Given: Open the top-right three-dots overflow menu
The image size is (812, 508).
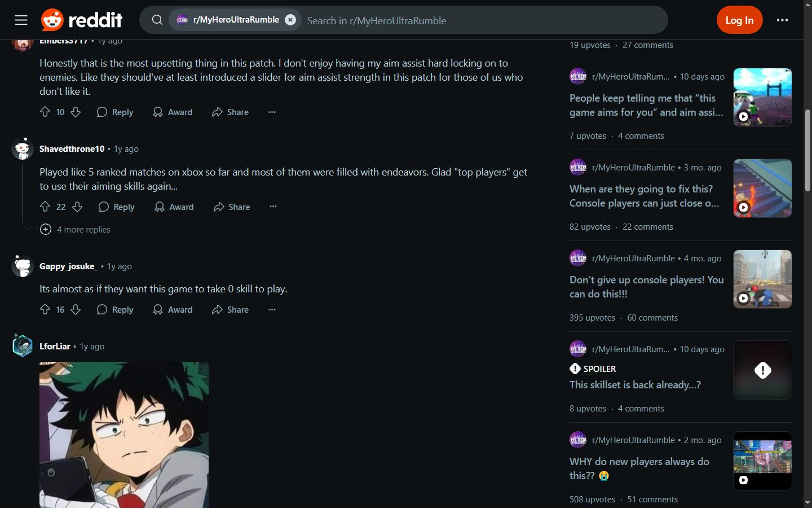Looking at the screenshot, I should [782, 20].
